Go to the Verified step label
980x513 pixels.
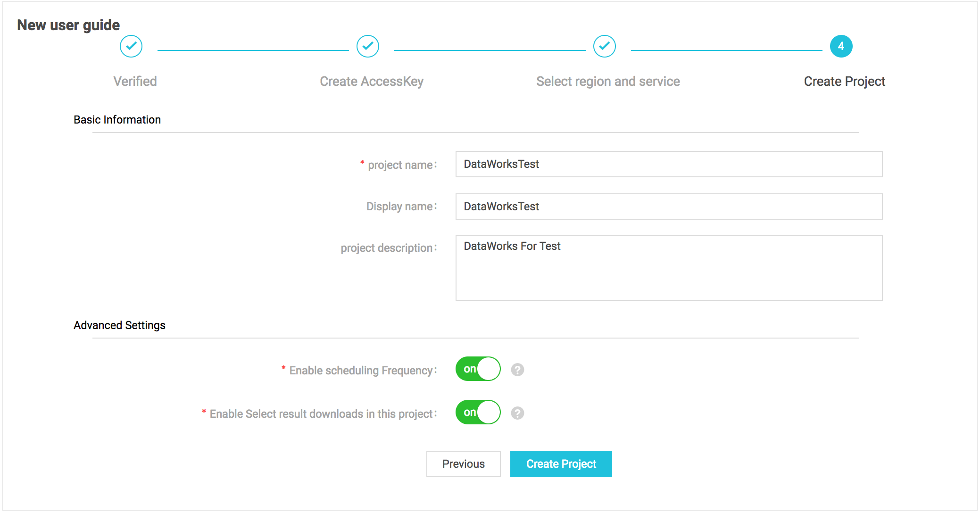(135, 81)
